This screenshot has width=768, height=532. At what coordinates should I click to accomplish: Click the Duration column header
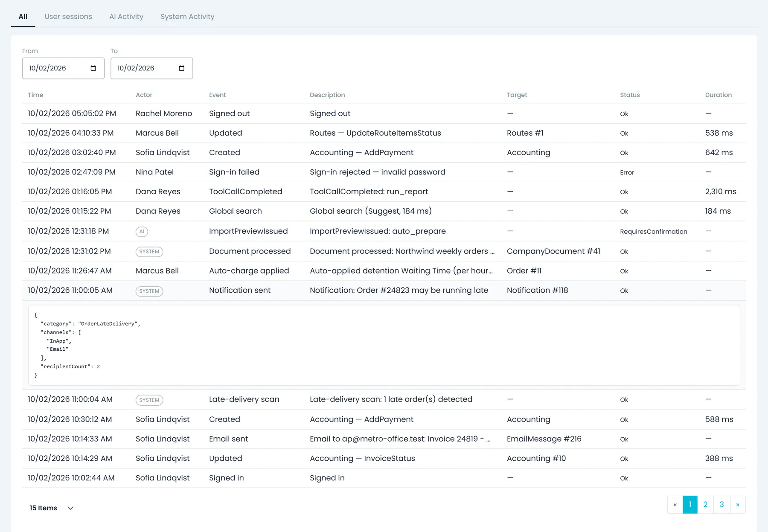coord(718,95)
